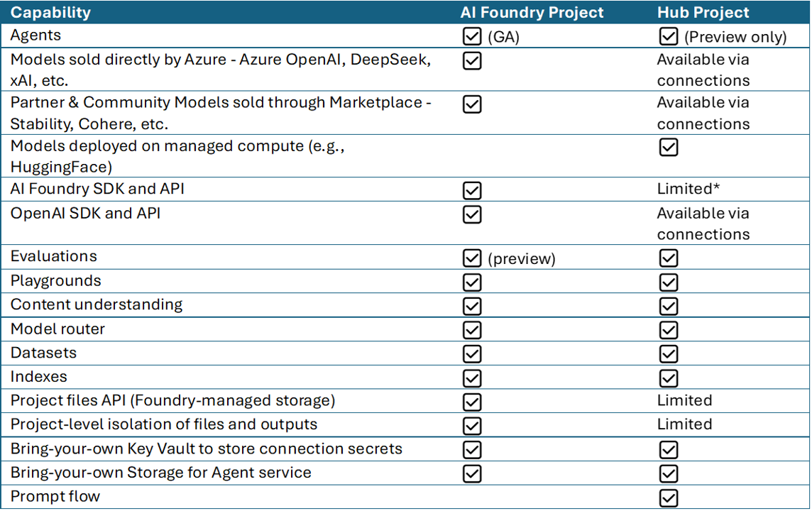Image resolution: width=812 pixels, height=511 pixels.
Task: Click Limited cell for Project files API
Action: click(685, 400)
